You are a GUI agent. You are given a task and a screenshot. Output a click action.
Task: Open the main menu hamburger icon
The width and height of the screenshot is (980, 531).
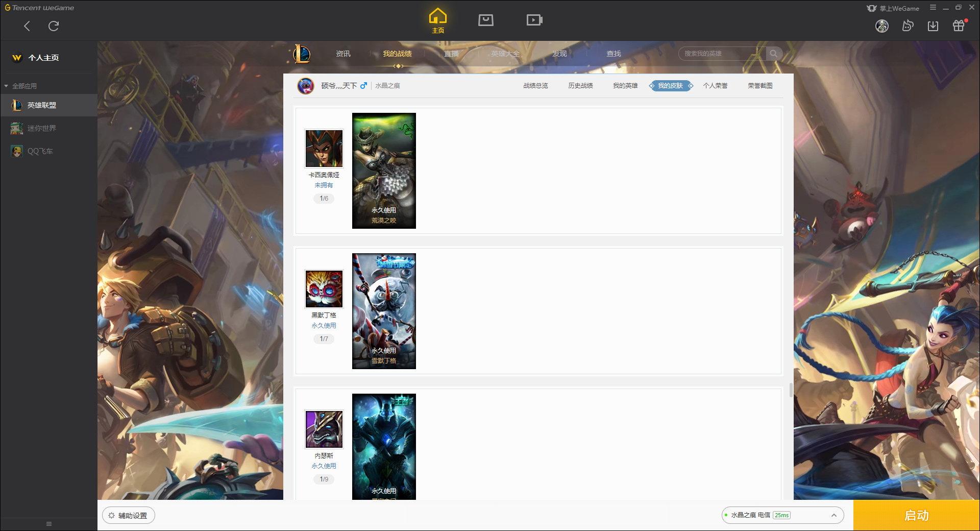[933, 8]
